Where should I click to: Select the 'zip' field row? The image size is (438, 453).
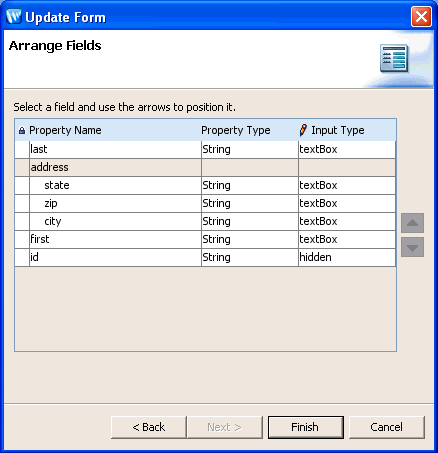pos(205,203)
